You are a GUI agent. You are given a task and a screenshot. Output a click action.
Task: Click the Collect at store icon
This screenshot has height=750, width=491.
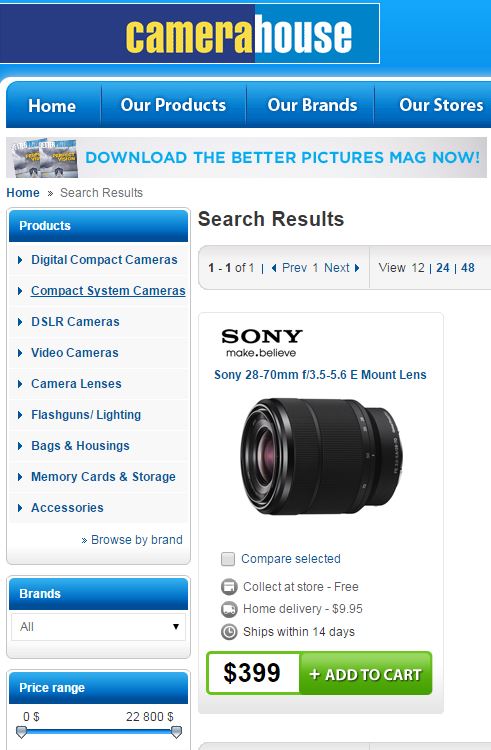[229, 587]
